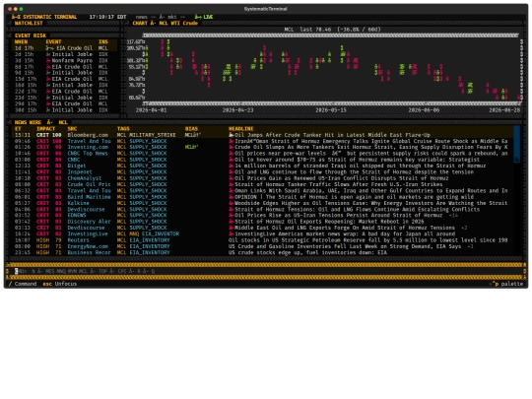The width and height of the screenshot is (532, 399).
Task: Click the red marker before the '14 million barrels' headline
Action: click(232, 166)
